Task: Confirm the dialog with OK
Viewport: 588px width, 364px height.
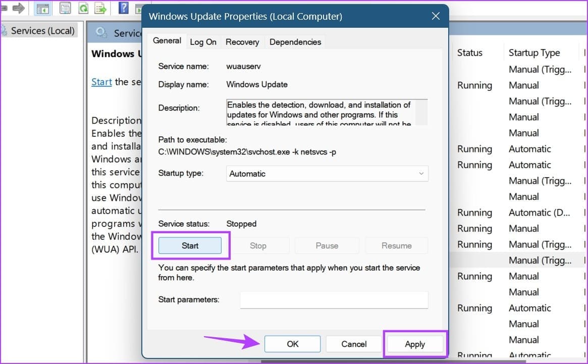Action: click(x=293, y=344)
